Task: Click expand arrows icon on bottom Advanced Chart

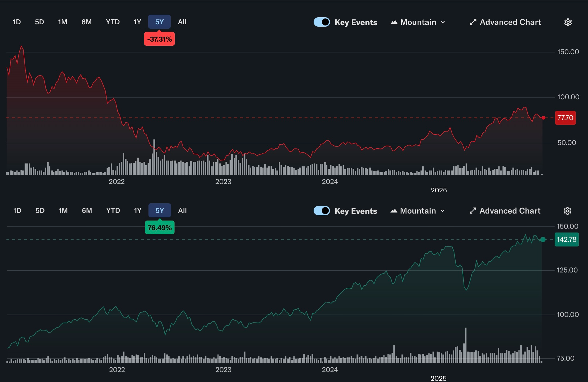Action: pos(472,211)
